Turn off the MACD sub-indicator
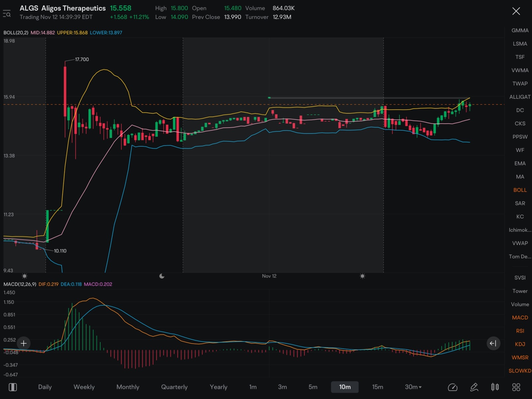This screenshot has width=532, height=399. coord(520,318)
